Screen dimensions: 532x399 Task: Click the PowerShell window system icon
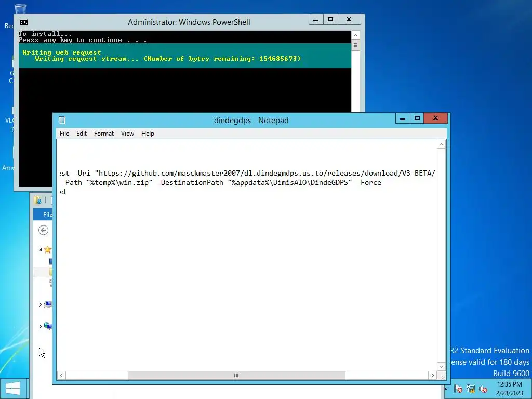point(24,22)
